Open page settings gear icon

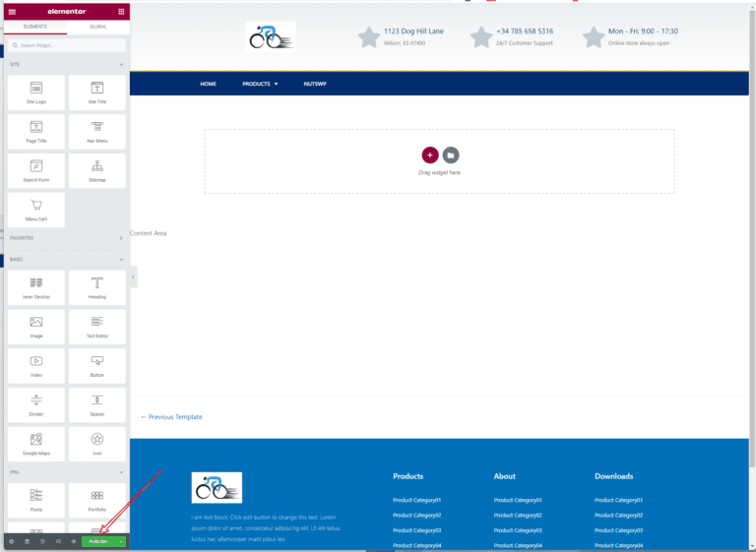[12, 541]
